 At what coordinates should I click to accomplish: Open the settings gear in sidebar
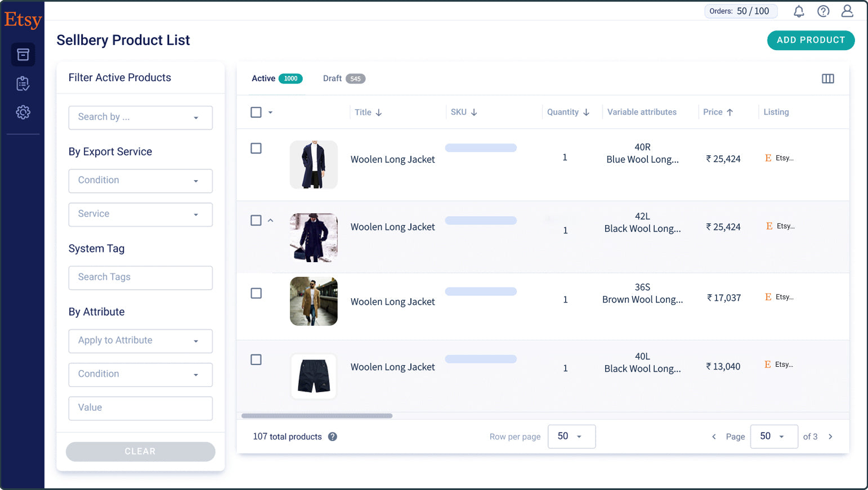(23, 112)
